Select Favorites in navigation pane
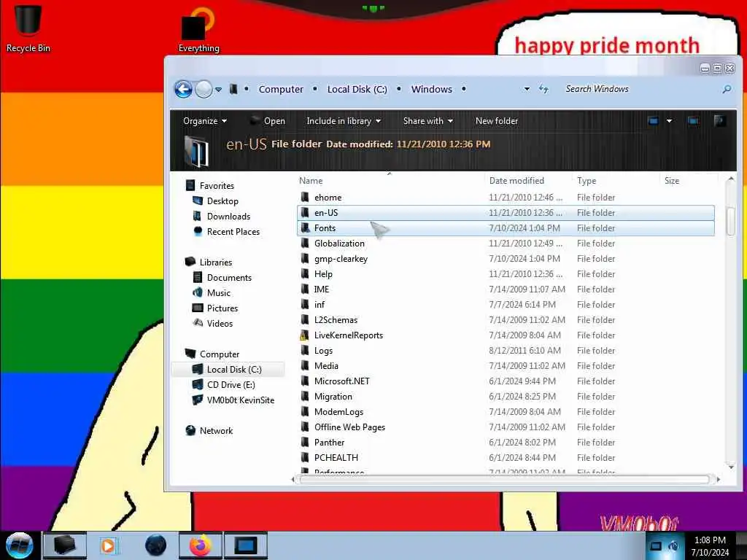The height and width of the screenshot is (560, 747). (x=217, y=186)
